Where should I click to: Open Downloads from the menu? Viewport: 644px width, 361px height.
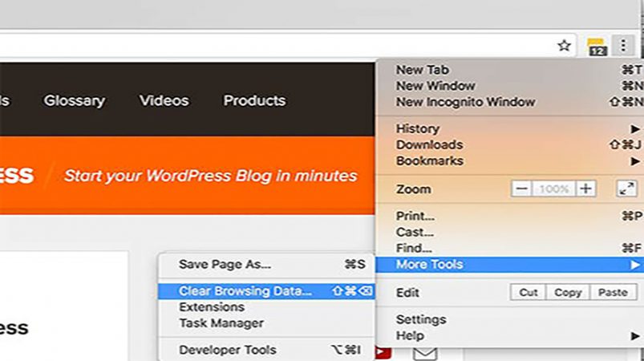[x=509, y=144]
